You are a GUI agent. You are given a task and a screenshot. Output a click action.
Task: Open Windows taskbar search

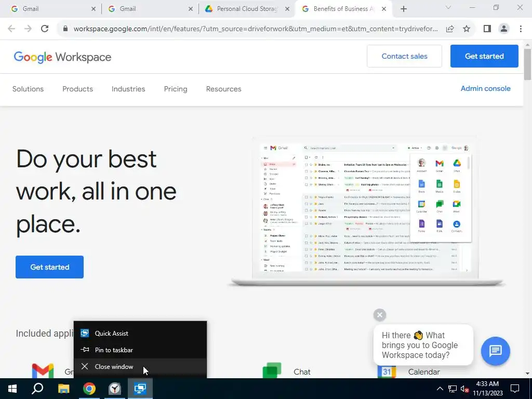coord(37,389)
